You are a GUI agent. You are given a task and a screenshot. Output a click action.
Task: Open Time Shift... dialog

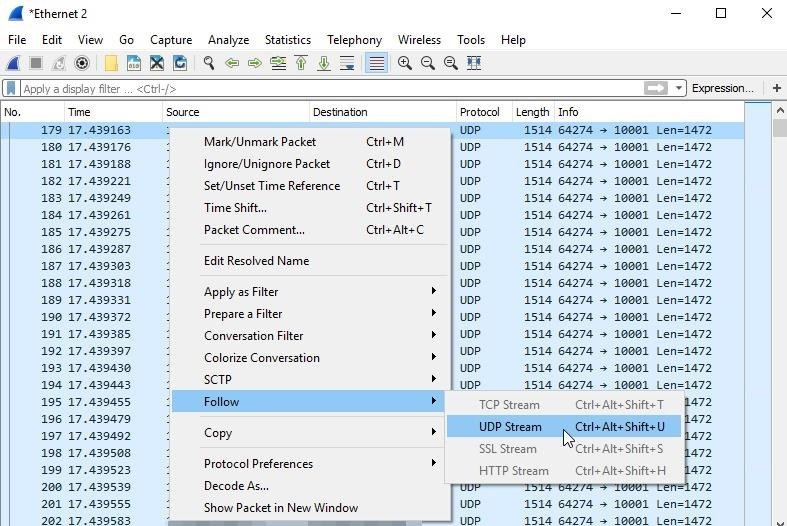[309, 208]
